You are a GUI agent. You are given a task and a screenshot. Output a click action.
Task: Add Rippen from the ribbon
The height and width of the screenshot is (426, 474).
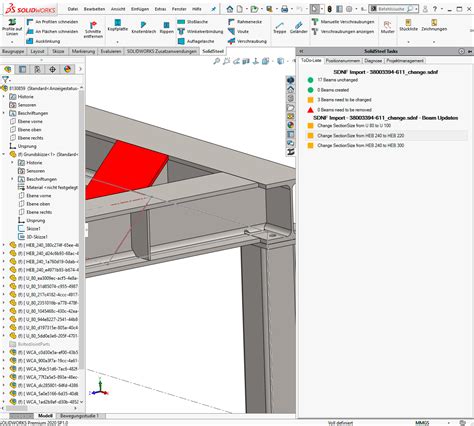click(166, 27)
